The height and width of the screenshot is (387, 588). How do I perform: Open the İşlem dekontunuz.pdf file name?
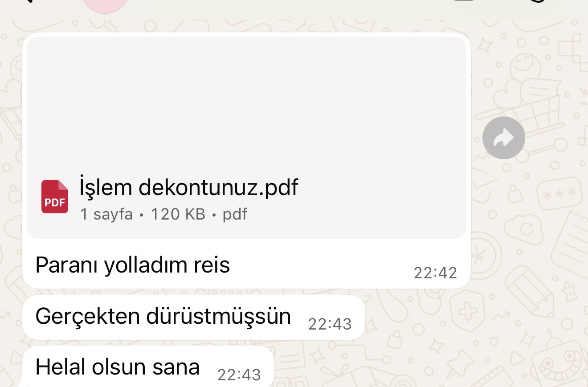pyautogui.click(x=189, y=187)
